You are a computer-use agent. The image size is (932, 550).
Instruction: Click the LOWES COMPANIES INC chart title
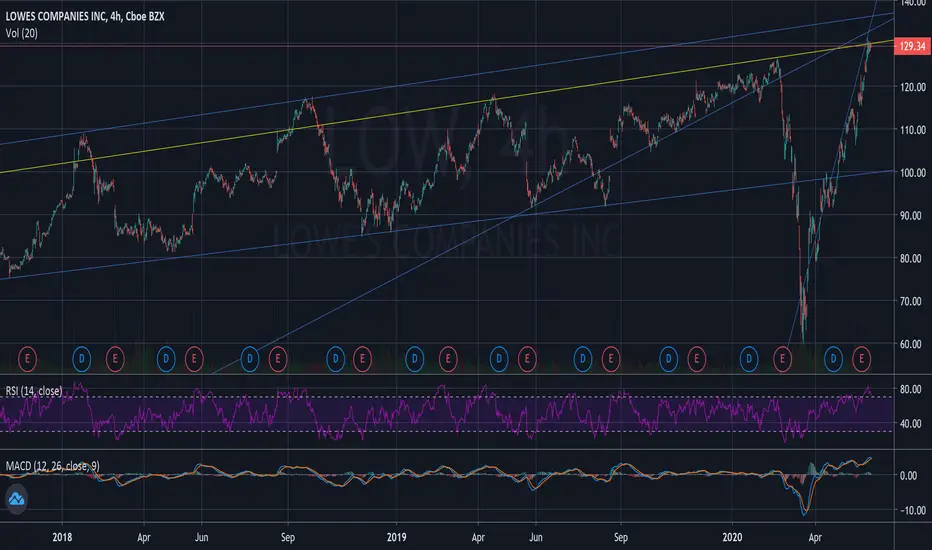click(x=85, y=17)
